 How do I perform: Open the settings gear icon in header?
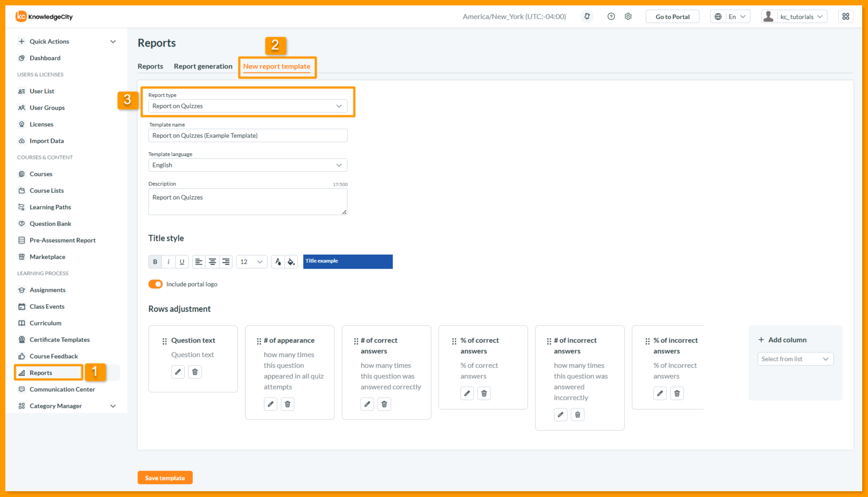tap(628, 17)
